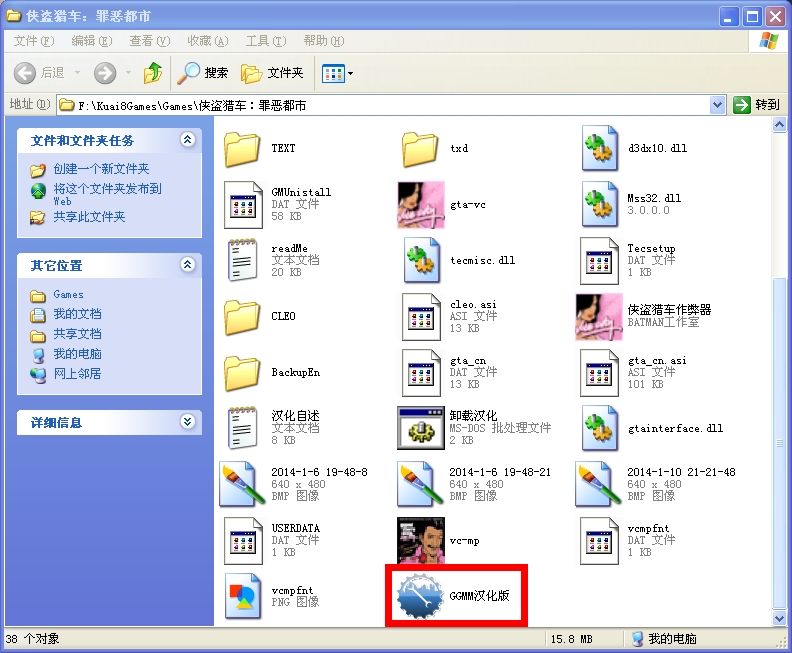The image size is (792, 653).
Task: Click the scrollbar up arrow
Action: coord(779,124)
